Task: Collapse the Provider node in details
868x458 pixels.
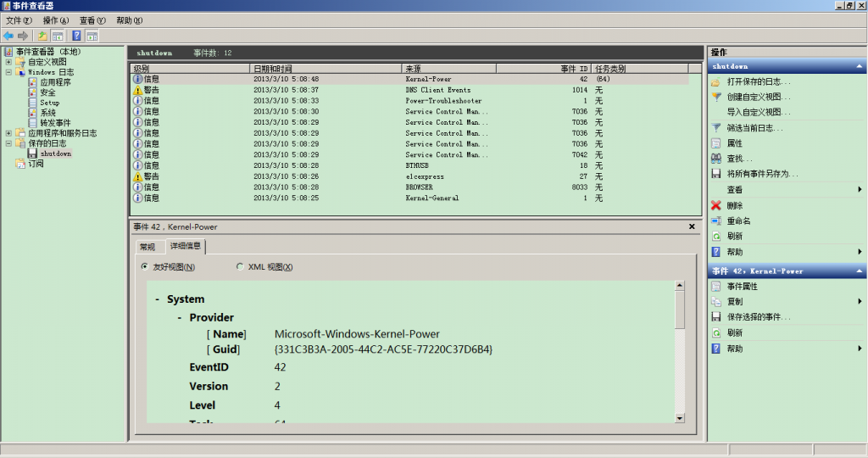Action: pos(180,317)
